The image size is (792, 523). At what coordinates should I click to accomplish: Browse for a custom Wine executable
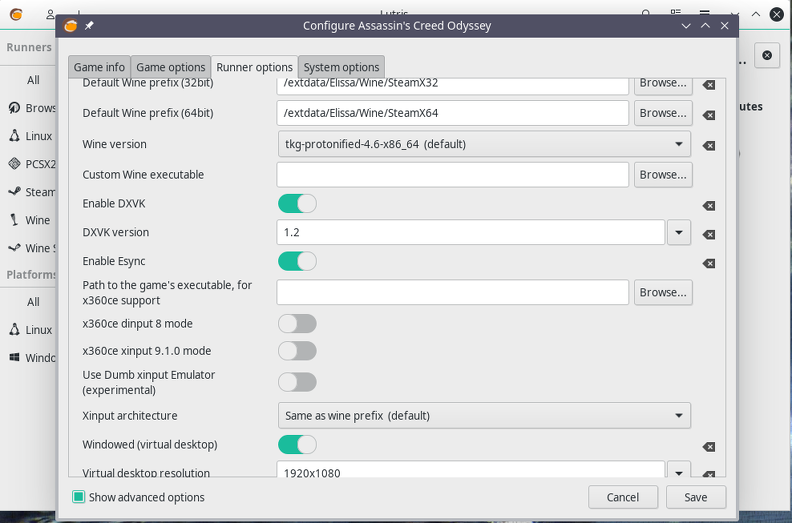click(663, 175)
